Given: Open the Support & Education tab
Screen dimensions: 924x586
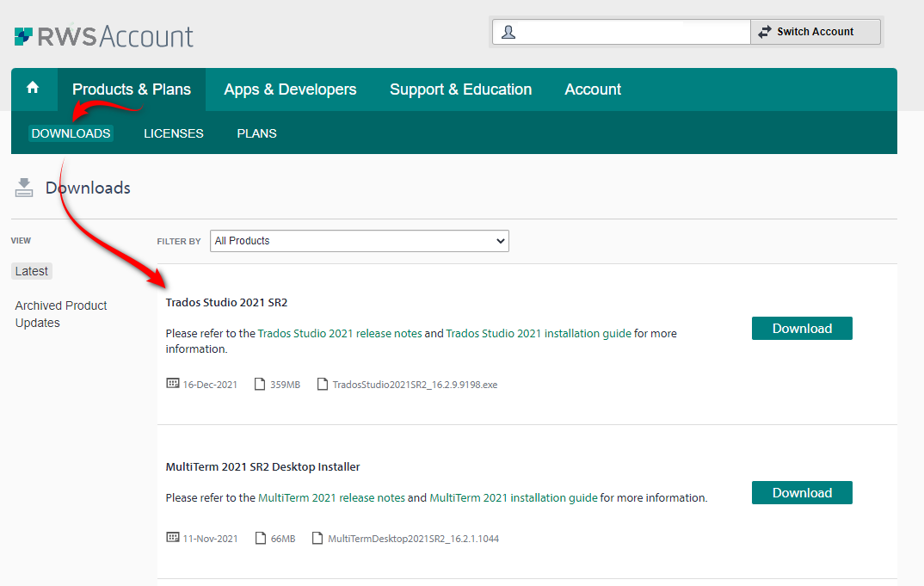Looking at the screenshot, I should click(461, 89).
